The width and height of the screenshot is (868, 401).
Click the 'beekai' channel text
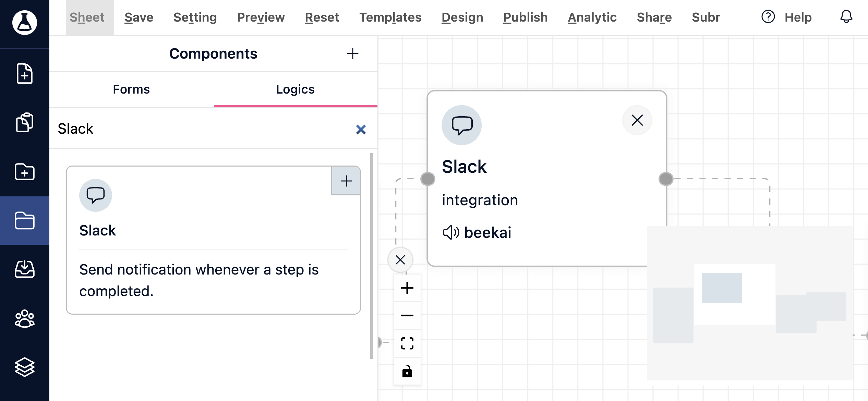click(x=487, y=232)
